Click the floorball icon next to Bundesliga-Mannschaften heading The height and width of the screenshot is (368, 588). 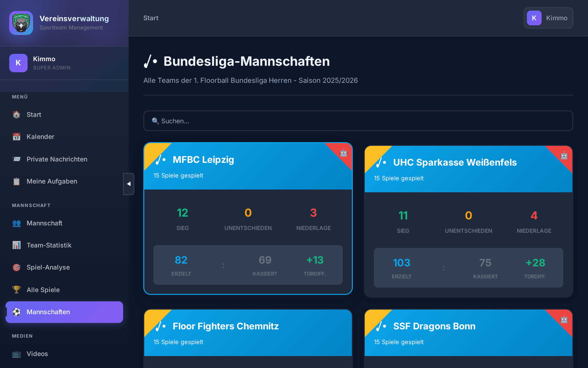pos(150,61)
